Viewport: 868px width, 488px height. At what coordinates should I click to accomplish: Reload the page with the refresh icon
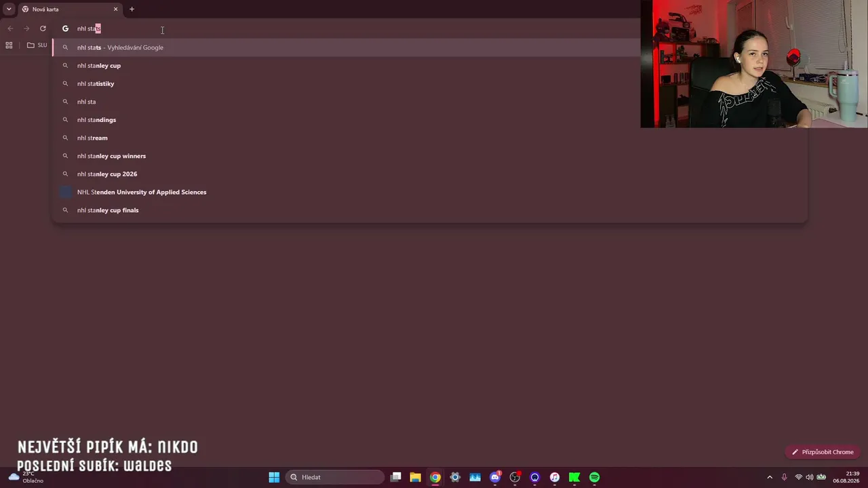[43, 28]
